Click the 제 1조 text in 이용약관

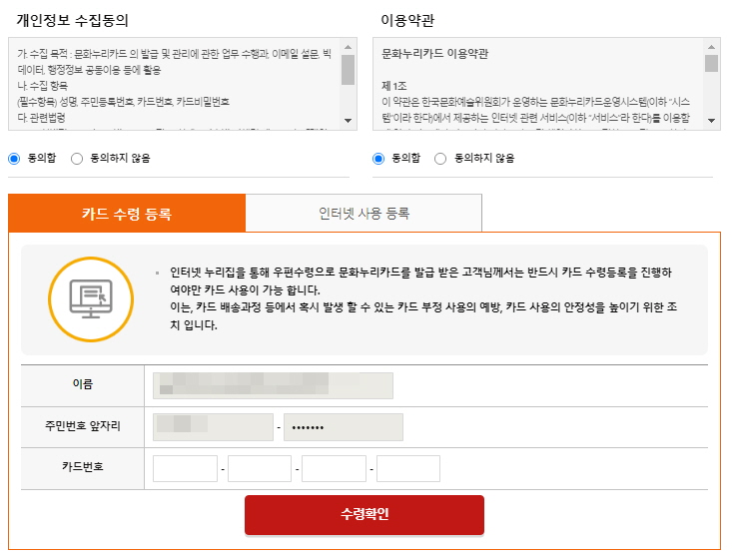pyautogui.click(x=394, y=86)
